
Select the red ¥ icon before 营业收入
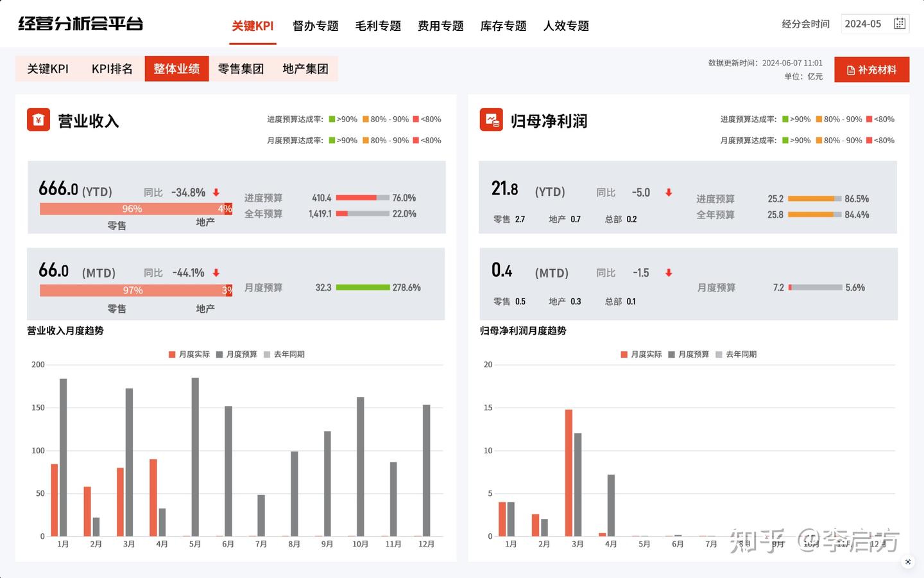[38, 119]
